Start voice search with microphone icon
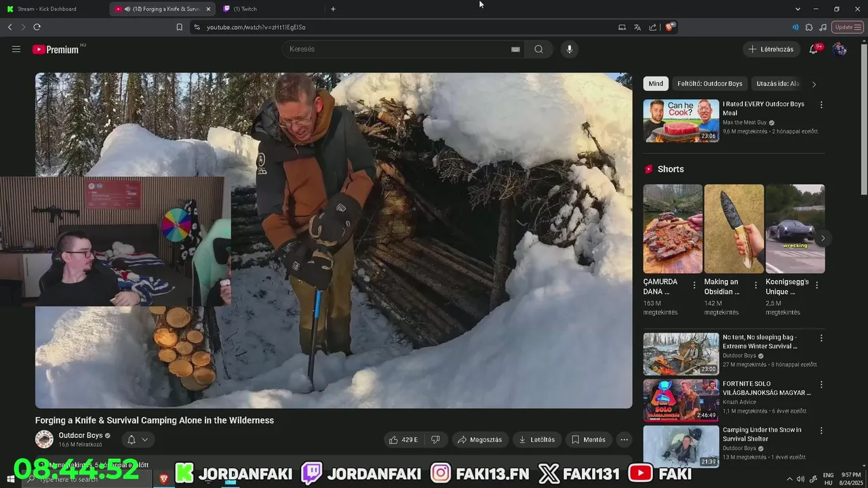The image size is (868, 488). 569,49
